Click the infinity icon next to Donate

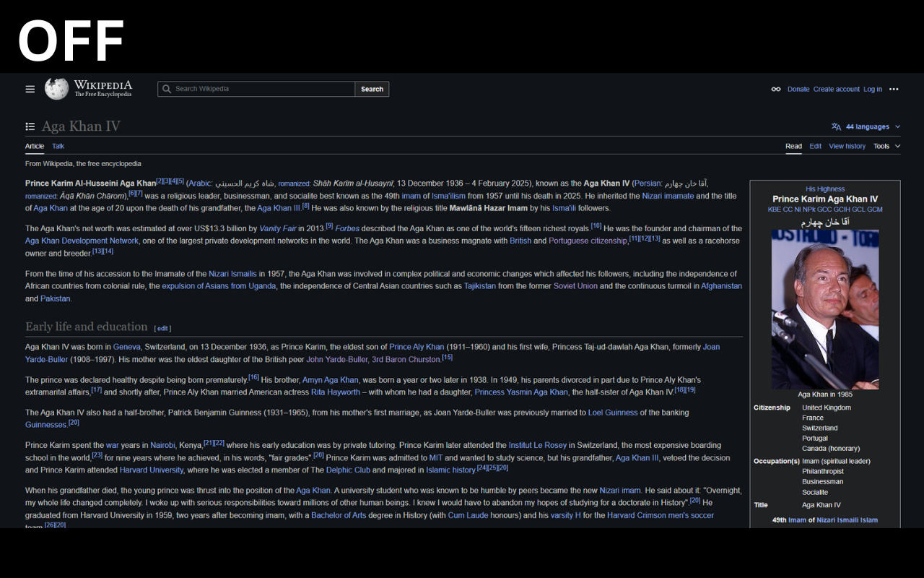(775, 89)
